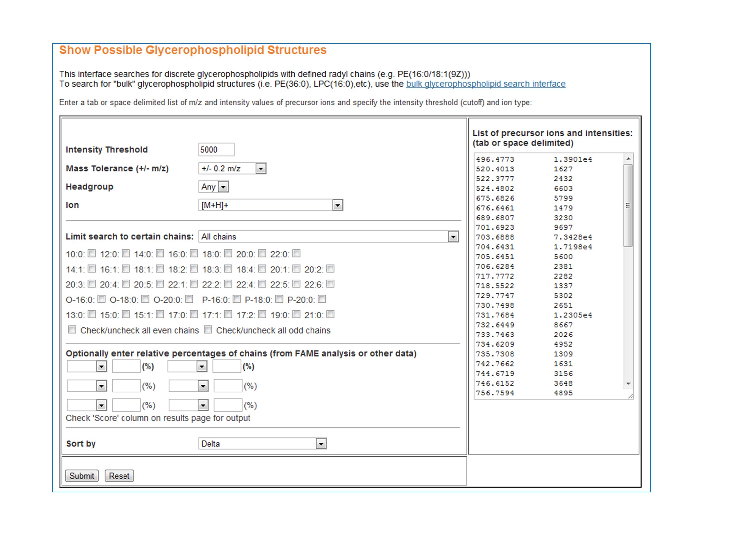Open bulk glycerophospholipid search interface link
The width and height of the screenshot is (747, 560).
(485, 84)
